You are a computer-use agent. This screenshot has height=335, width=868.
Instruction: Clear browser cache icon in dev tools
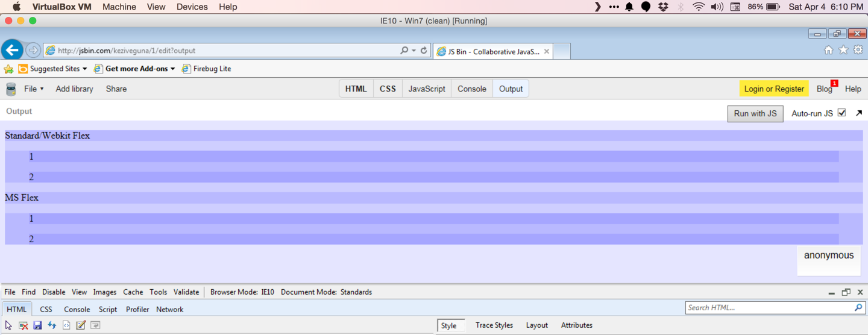pos(23,325)
